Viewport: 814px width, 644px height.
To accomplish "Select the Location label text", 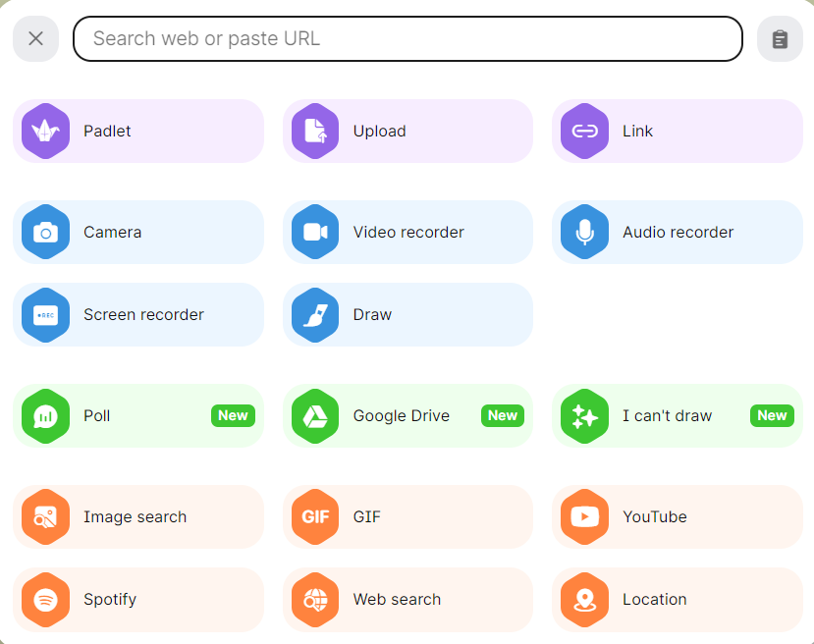I will tap(655, 600).
